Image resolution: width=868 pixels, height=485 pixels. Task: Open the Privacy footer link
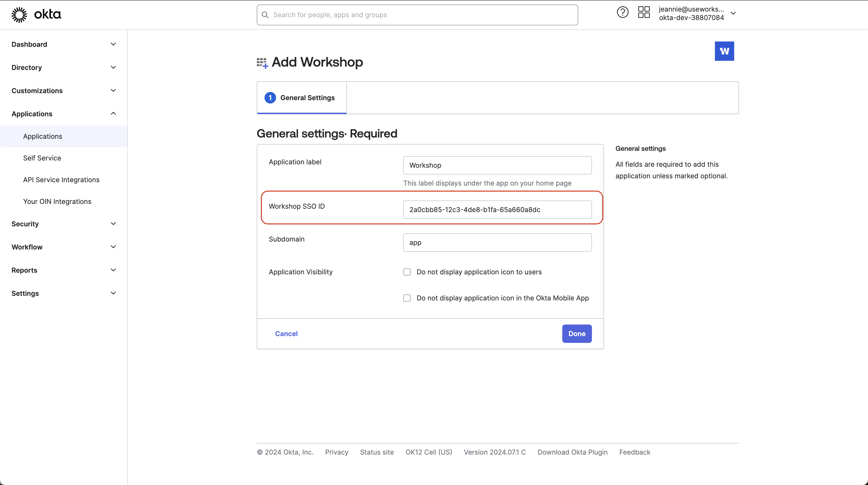click(337, 452)
